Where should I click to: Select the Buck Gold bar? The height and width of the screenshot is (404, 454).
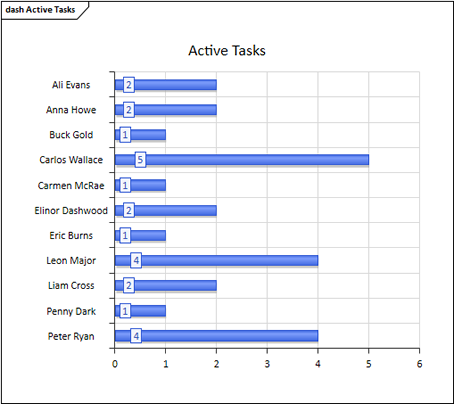(x=140, y=135)
